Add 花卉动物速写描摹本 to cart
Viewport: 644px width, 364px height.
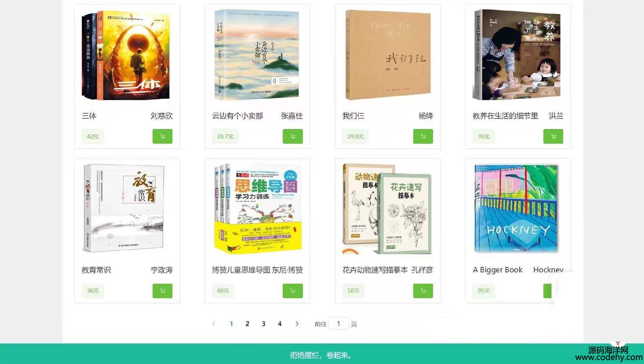click(423, 291)
